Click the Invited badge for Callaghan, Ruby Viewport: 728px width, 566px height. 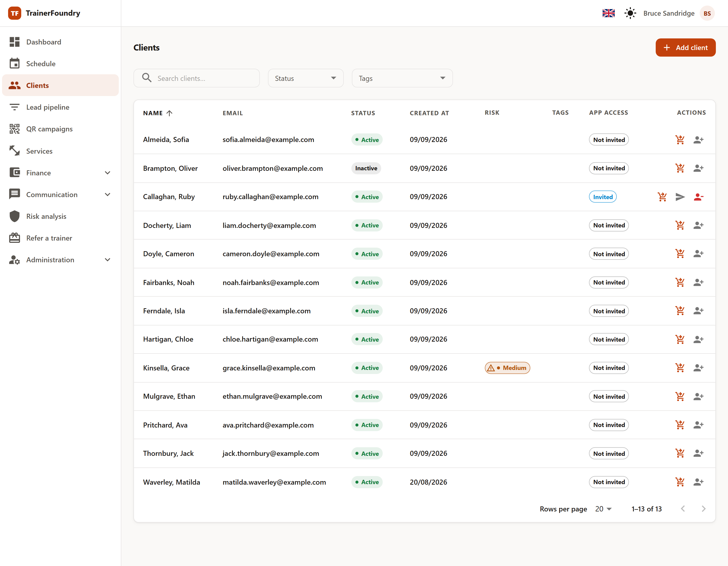click(603, 197)
